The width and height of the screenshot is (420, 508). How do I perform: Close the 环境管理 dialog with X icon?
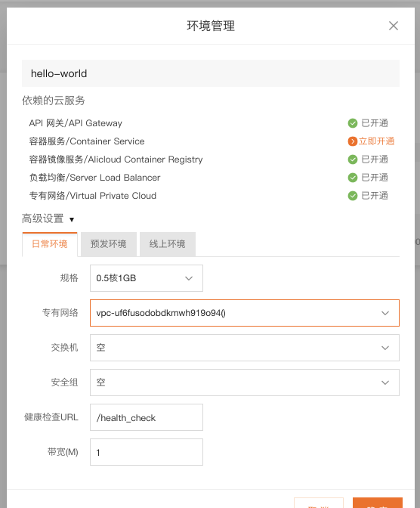(x=393, y=26)
